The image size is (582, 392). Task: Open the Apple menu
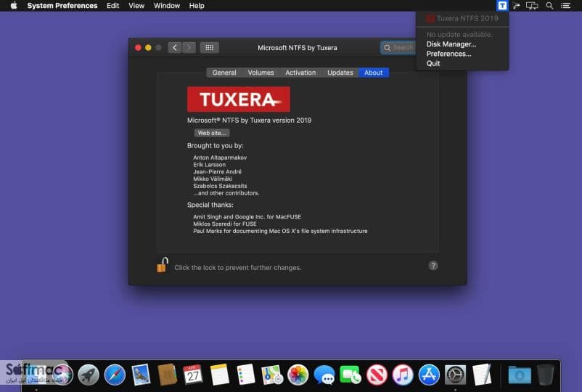coord(14,6)
